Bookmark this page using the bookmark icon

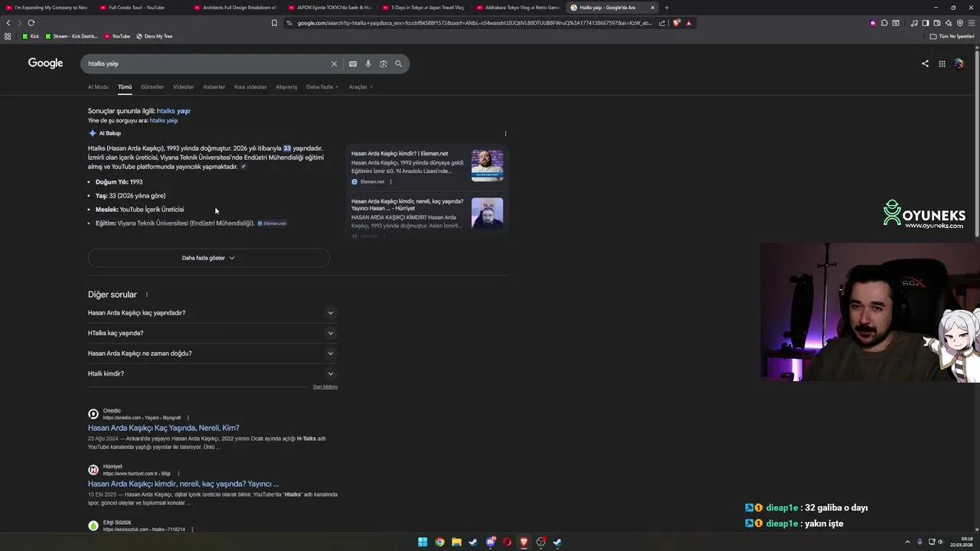[274, 23]
